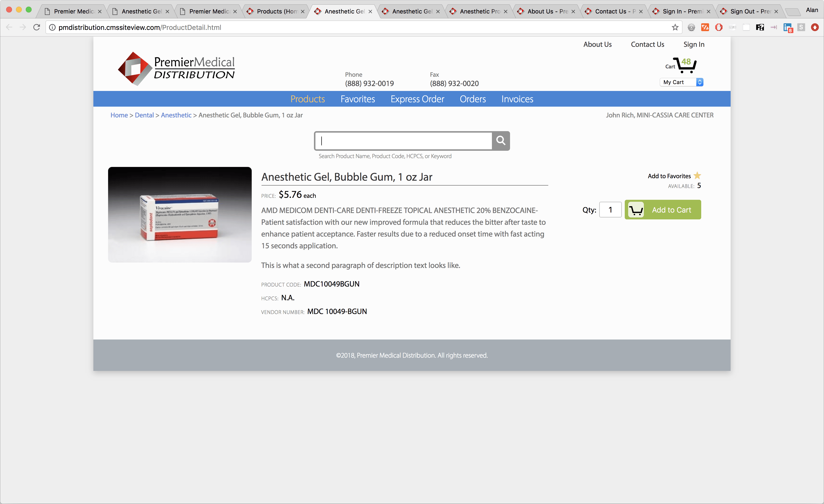824x504 pixels.
Task: Close the Products (Home) browser tab
Action: [x=303, y=11]
